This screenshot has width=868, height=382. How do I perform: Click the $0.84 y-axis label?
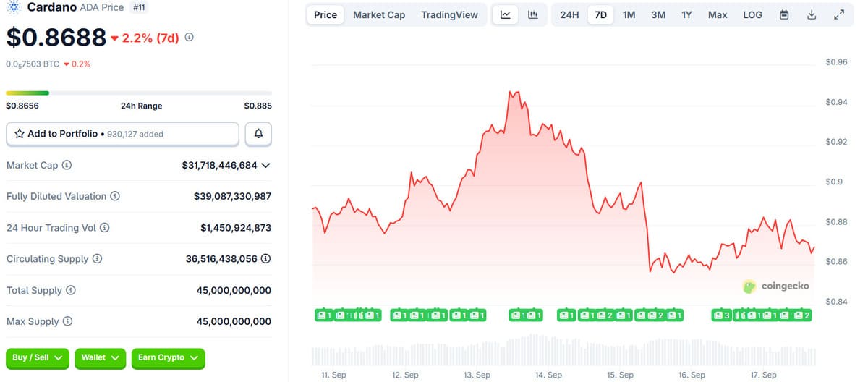click(836, 301)
